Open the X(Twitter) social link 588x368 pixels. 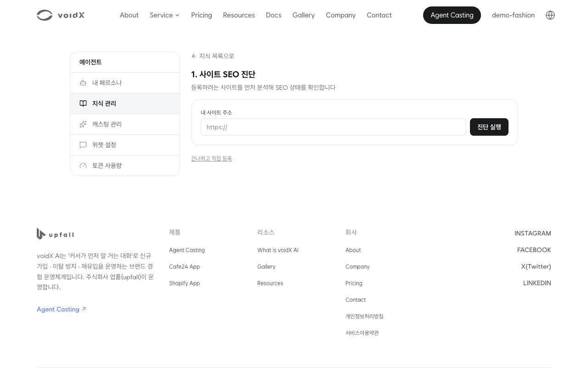[536, 266]
